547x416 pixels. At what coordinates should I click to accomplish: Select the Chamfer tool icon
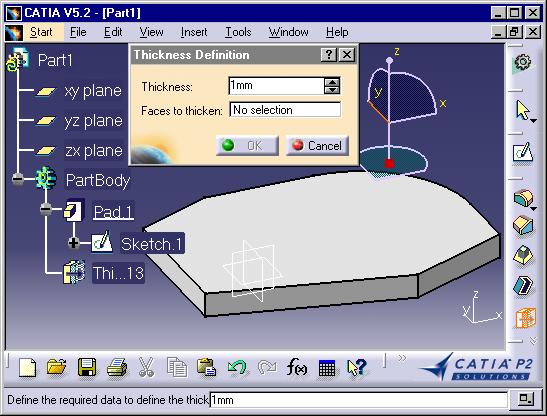point(523,225)
